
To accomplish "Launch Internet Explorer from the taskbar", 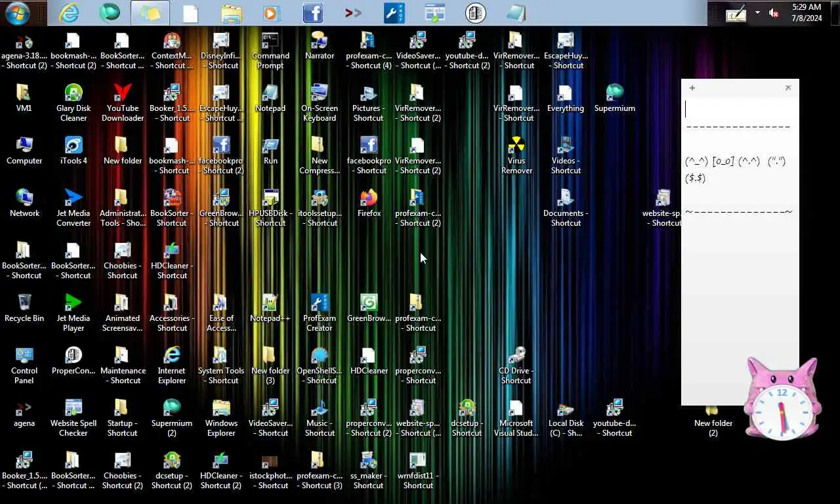I will [x=69, y=12].
